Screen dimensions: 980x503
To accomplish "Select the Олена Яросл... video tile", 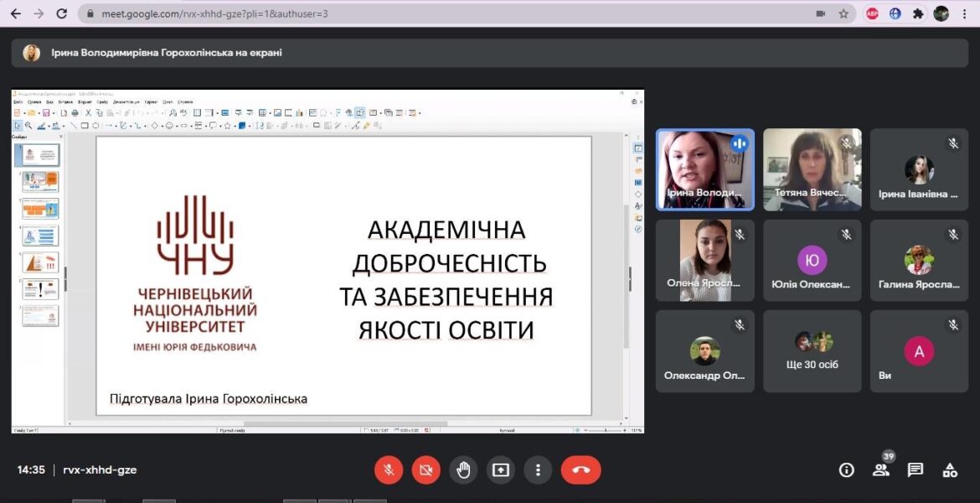I will tap(705, 260).
